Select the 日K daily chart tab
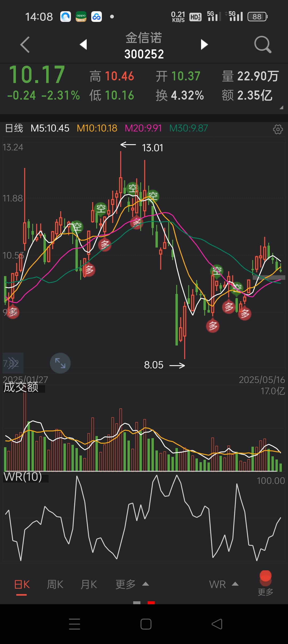This screenshot has height=644, width=288. point(22,584)
